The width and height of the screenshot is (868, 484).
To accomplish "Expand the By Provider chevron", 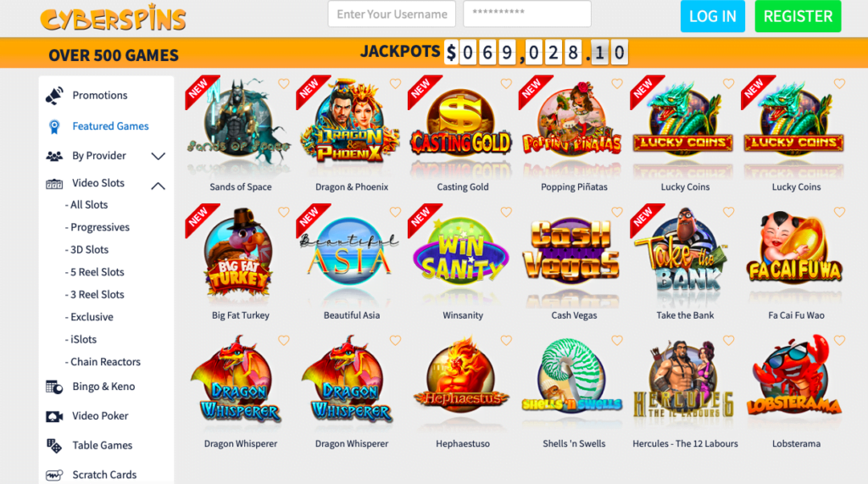I will [159, 156].
